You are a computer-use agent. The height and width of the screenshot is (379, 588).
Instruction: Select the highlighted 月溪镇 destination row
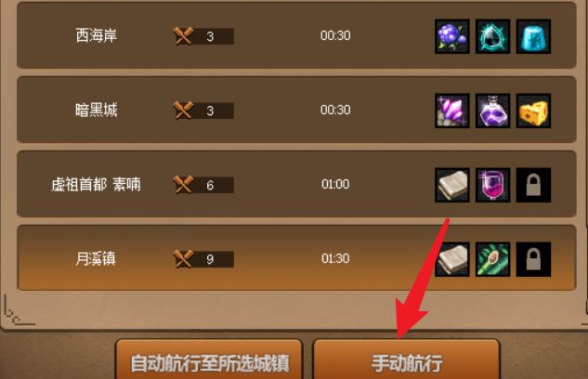pyautogui.click(x=296, y=258)
